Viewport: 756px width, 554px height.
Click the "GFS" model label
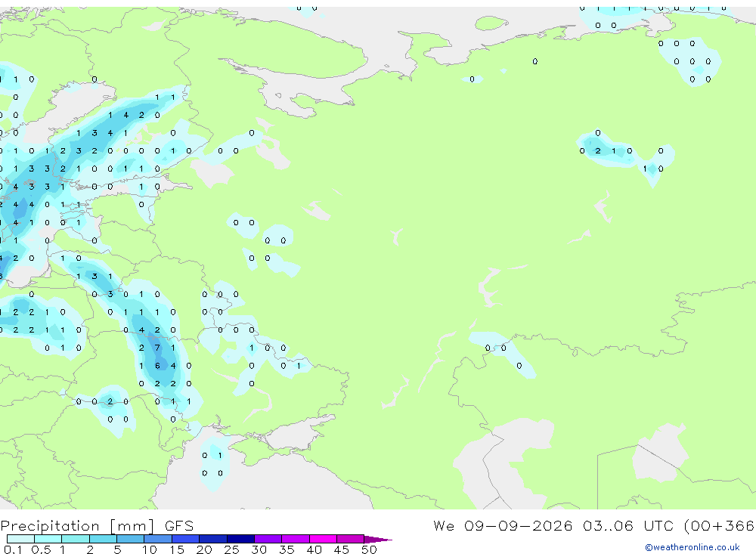[179, 525]
